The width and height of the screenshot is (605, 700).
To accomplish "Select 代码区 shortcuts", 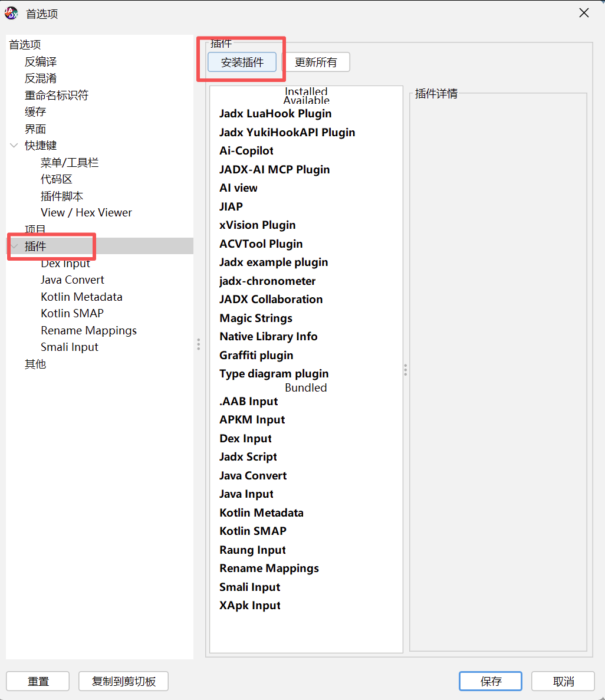I will click(x=56, y=179).
